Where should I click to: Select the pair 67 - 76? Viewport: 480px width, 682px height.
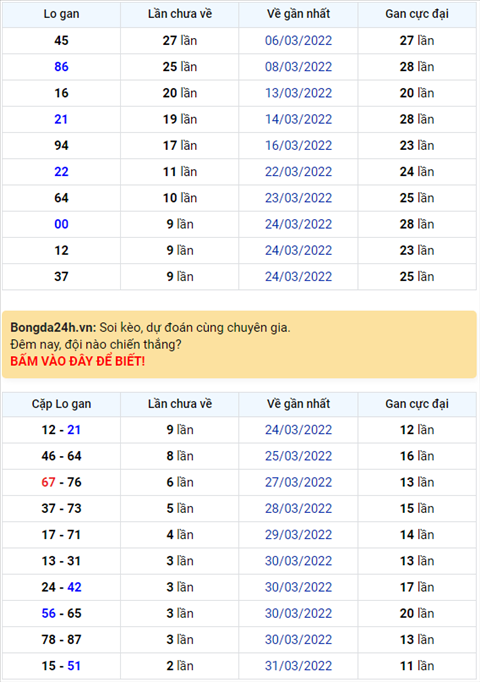point(61,482)
